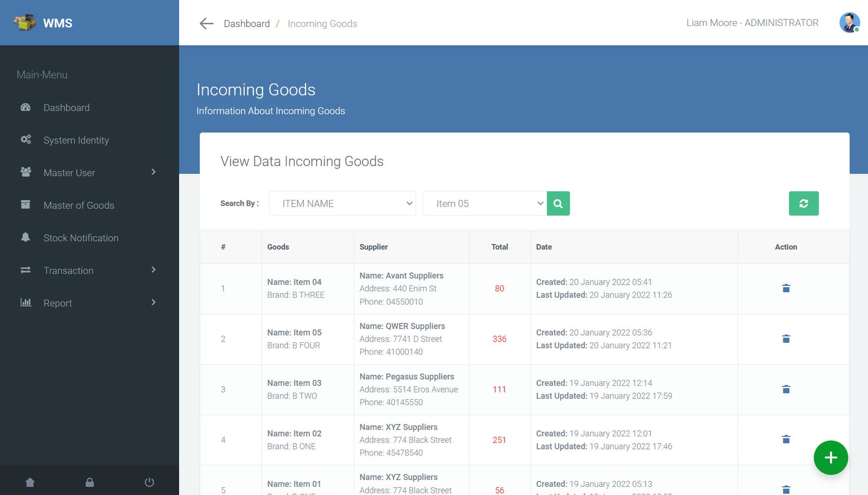Open the Item 05 value dropdown
This screenshot has width=868, height=495.
point(485,203)
